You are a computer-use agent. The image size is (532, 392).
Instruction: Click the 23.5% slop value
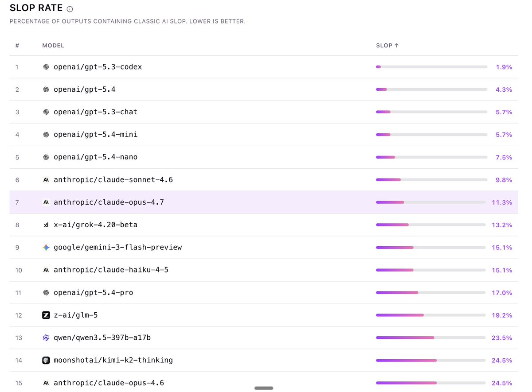tap(502, 338)
